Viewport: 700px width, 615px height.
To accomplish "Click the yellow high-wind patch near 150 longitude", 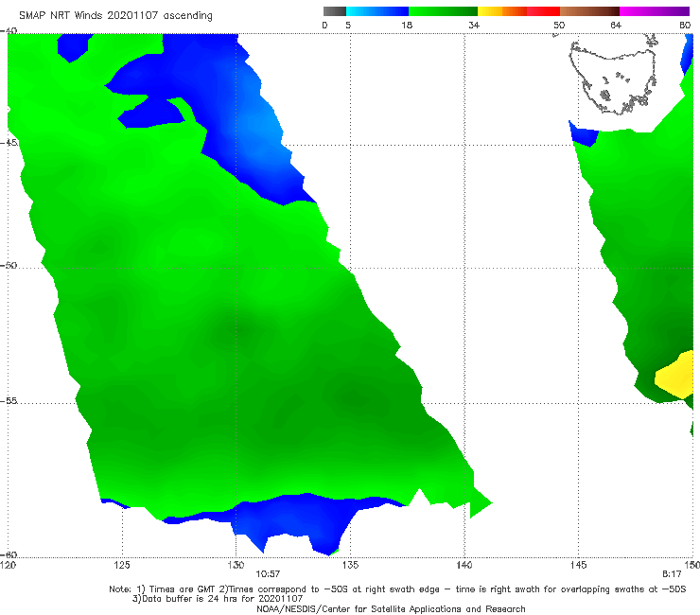I will tap(675, 376).
